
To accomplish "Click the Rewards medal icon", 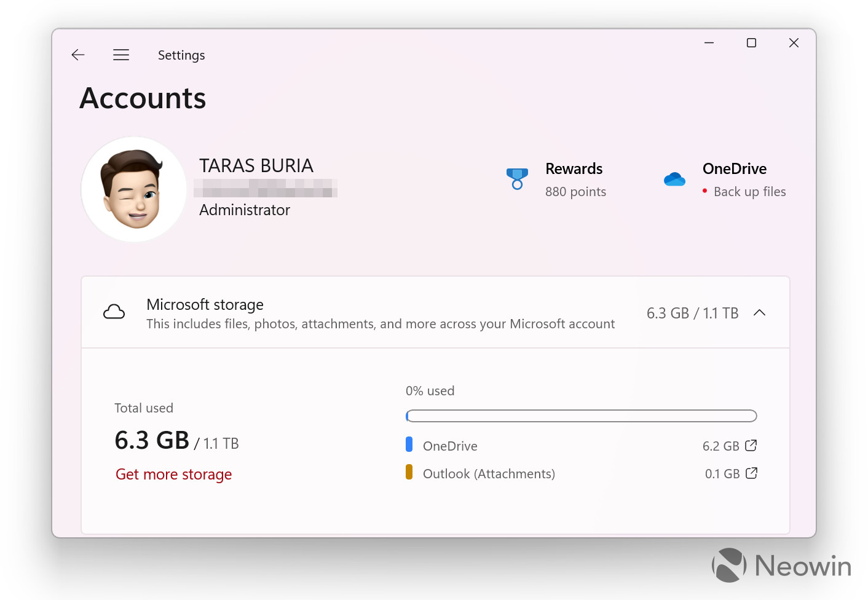I will coord(517,179).
